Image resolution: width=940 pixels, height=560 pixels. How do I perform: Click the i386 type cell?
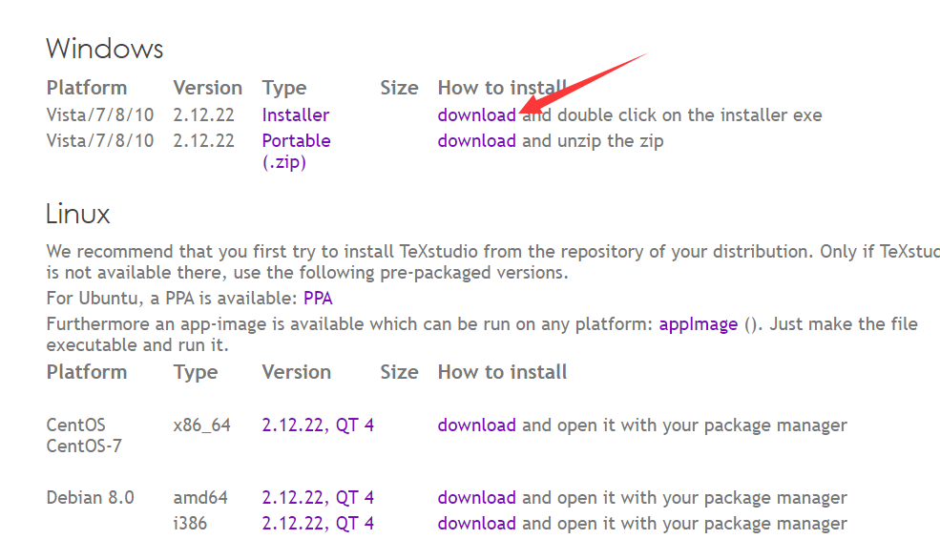coord(190,524)
